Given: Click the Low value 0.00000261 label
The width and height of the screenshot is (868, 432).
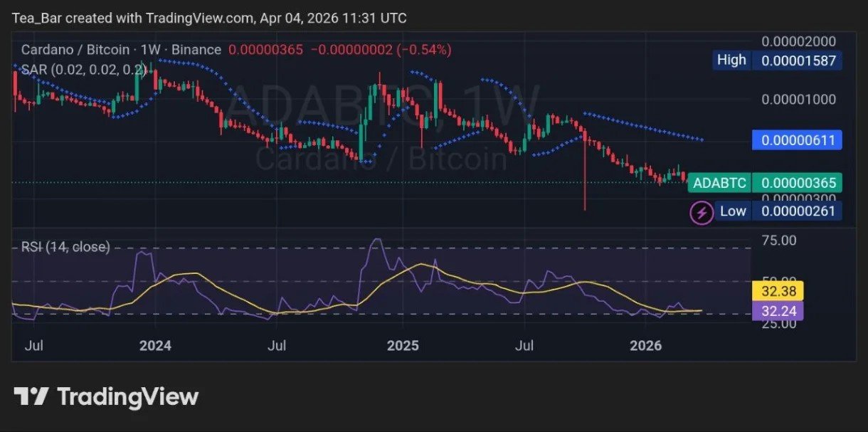Looking at the screenshot, I should pyautogui.click(x=797, y=211).
